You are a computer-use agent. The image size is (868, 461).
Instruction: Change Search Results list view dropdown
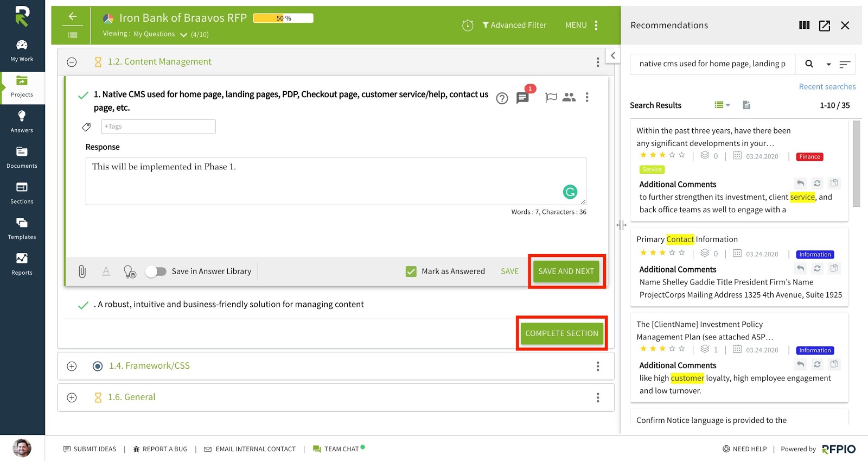click(722, 105)
